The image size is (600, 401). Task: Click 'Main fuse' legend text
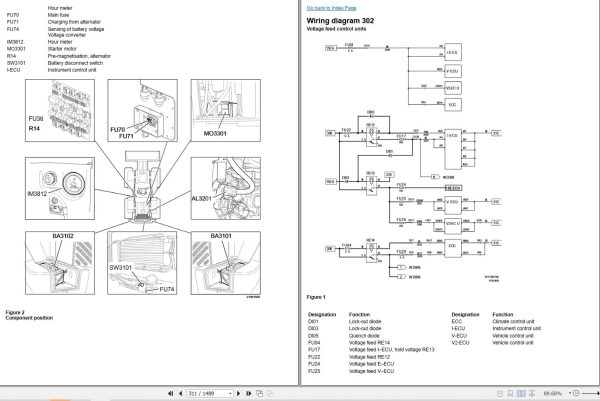coord(59,15)
